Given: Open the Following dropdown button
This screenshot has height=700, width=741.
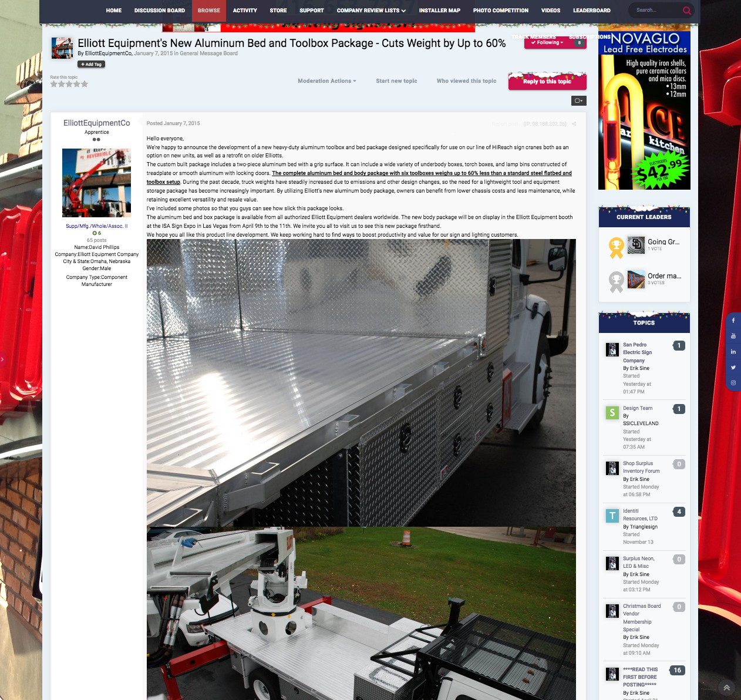Looking at the screenshot, I should point(547,42).
